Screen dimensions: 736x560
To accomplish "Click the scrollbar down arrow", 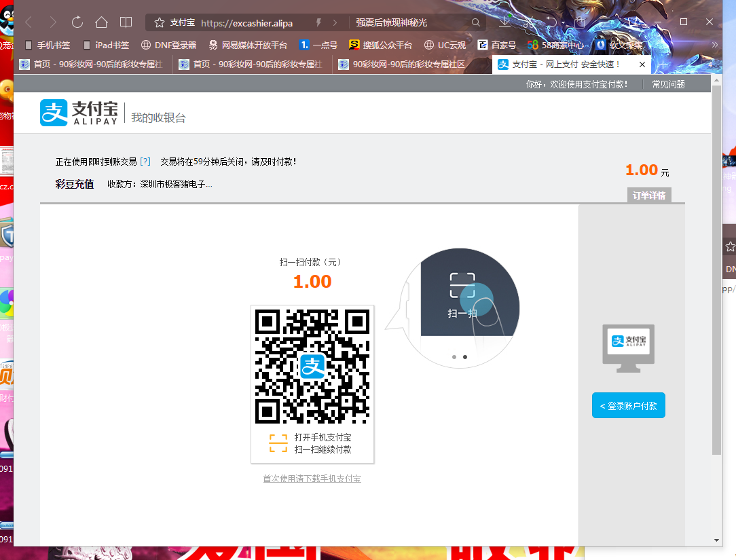I will 716,540.
